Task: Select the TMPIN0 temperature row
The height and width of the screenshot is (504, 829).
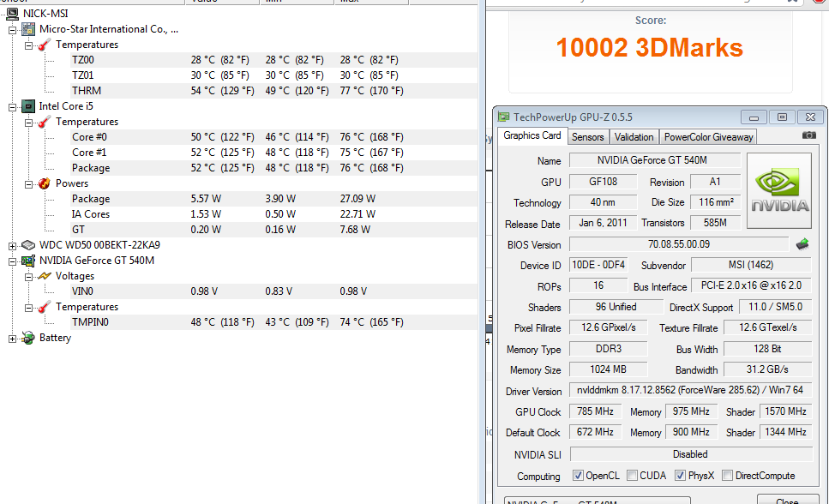Action: 273,322
